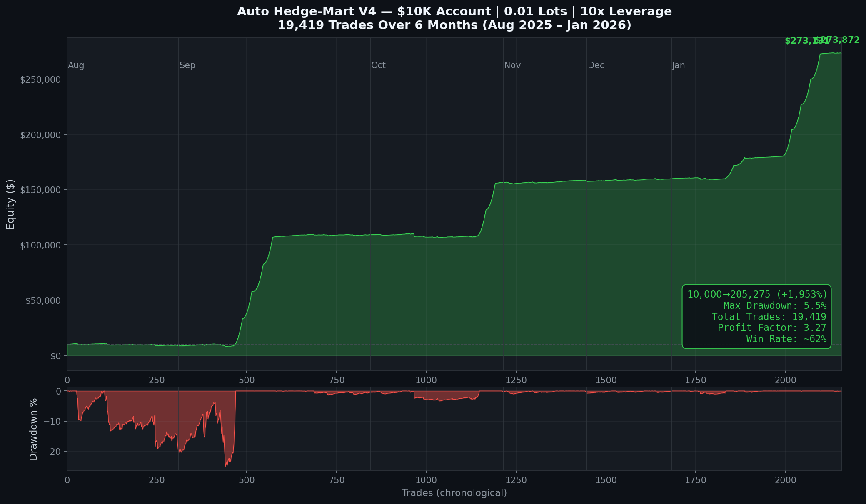Click the Drawdown % axis title
This screenshot has width=866, height=504.
34,429
